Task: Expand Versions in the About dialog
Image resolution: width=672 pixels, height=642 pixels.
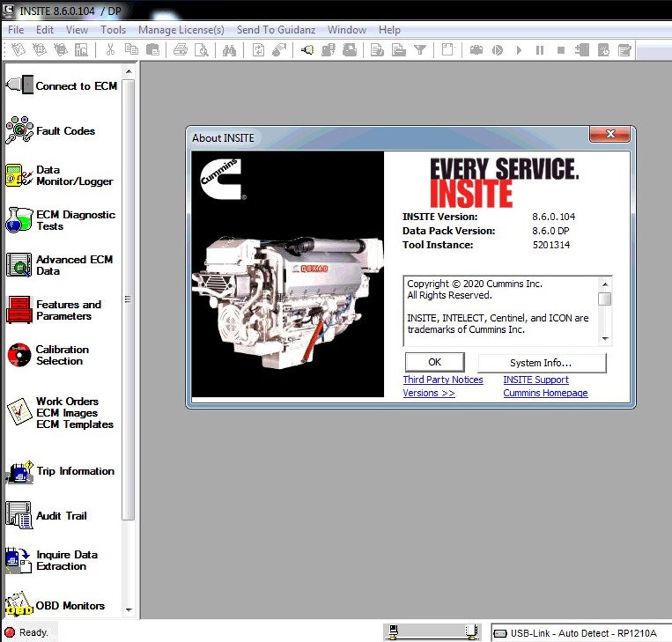Action: (428, 393)
